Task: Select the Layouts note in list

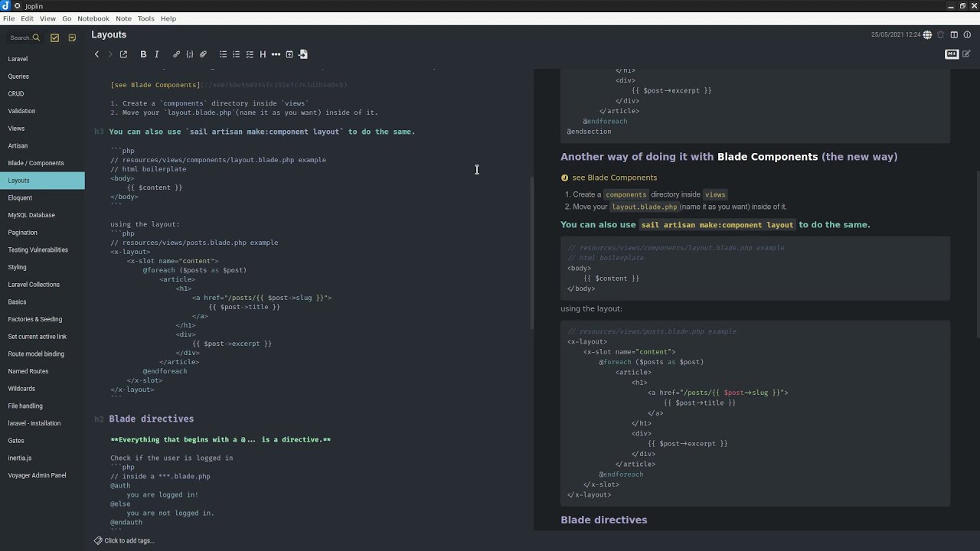Action: pyautogui.click(x=42, y=181)
